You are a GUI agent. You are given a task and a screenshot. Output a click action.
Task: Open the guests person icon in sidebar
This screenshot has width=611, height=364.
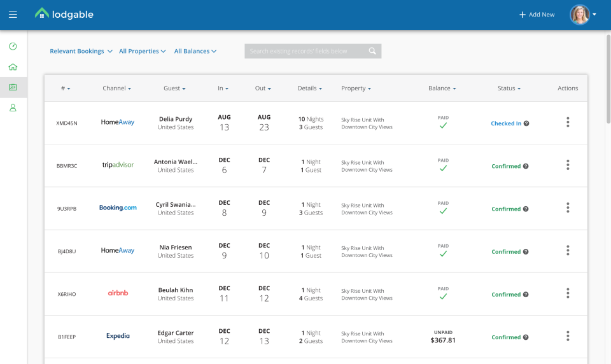[13, 108]
